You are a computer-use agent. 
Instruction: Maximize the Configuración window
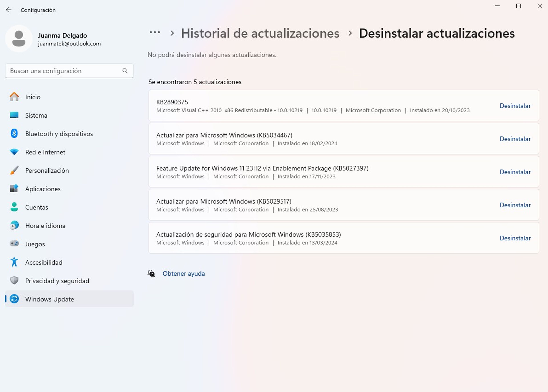click(518, 6)
